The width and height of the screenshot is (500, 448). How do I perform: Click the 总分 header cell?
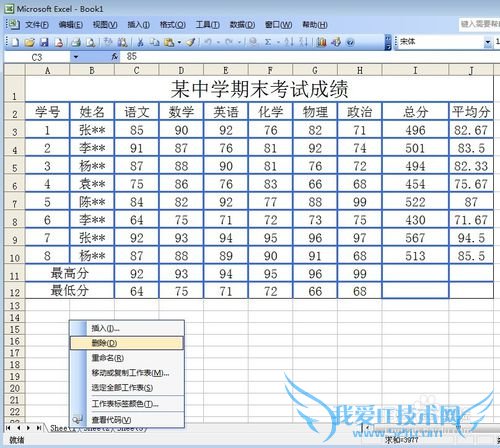(415, 111)
